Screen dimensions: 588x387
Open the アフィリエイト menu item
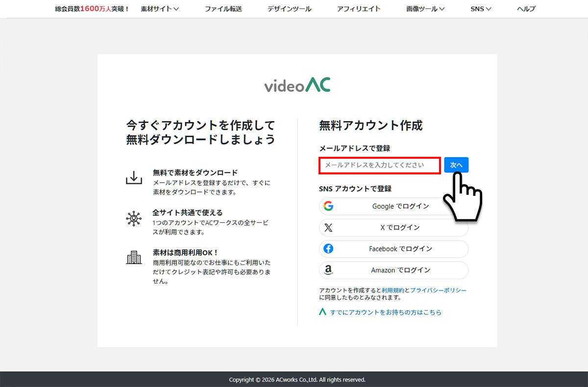[x=359, y=9]
